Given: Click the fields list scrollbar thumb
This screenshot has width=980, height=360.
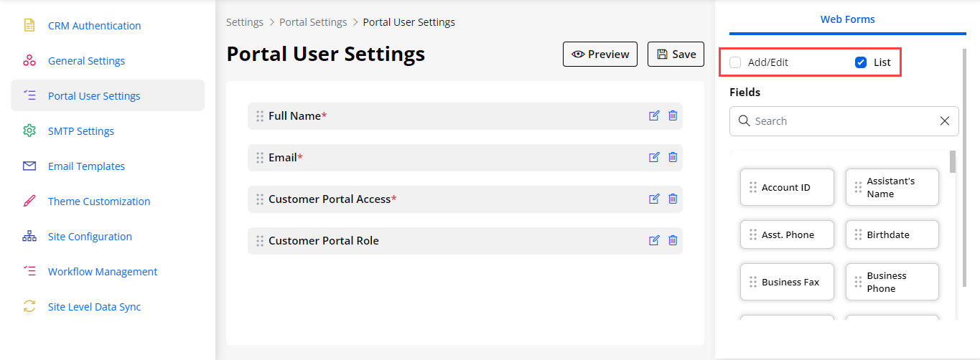Looking at the screenshot, I should [953, 162].
